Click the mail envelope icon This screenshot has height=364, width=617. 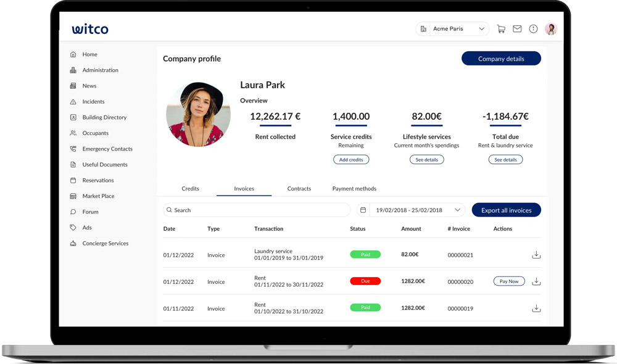pos(517,29)
